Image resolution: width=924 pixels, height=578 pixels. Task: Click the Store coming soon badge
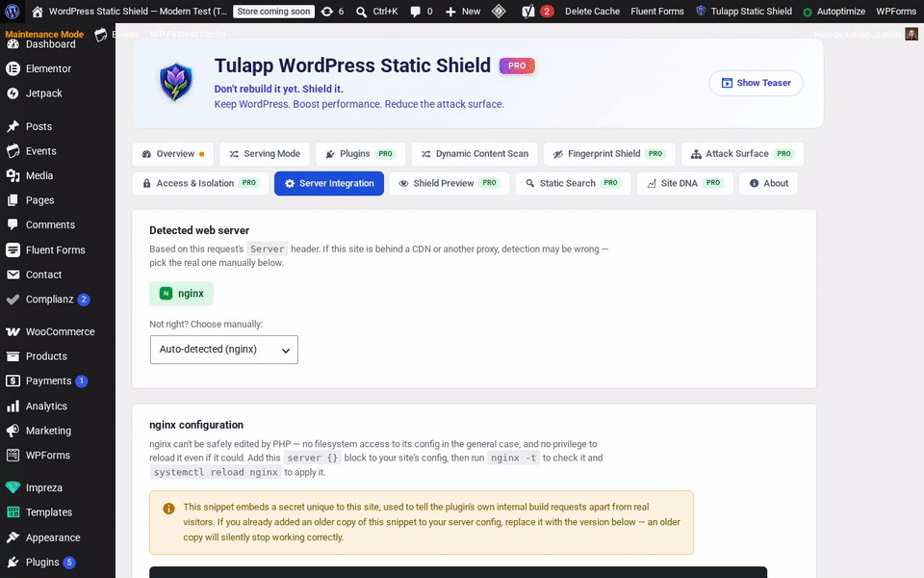pyautogui.click(x=273, y=12)
